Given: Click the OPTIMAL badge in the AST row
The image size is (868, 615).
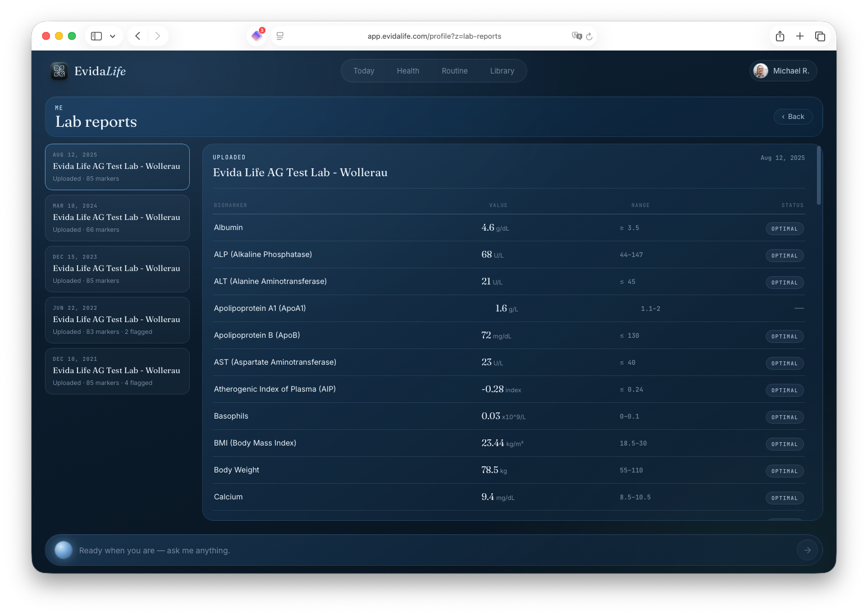Looking at the screenshot, I should [x=784, y=363].
